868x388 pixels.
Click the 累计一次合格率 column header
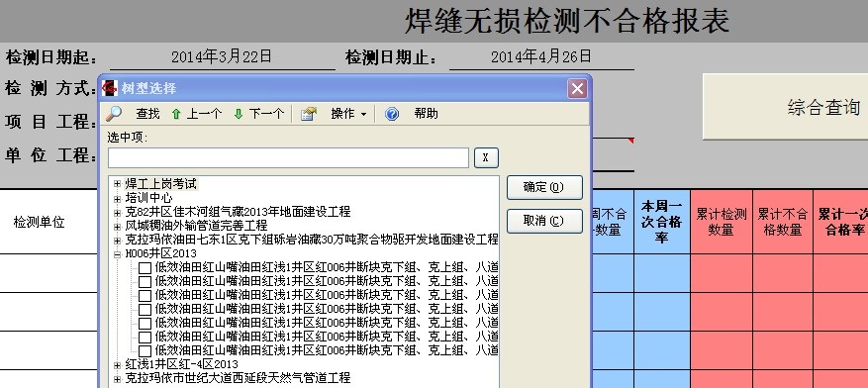coord(841,222)
